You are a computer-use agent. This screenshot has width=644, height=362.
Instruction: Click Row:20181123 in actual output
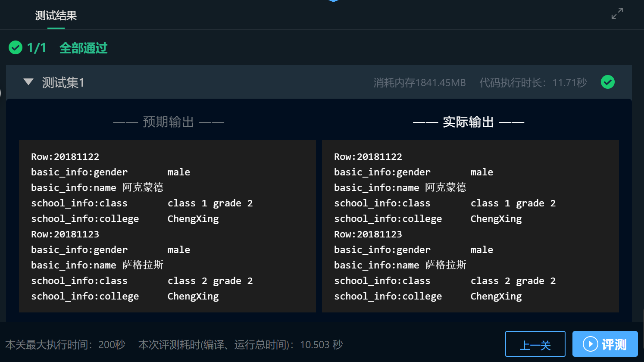pyautogui.click(x=368, y=234)
